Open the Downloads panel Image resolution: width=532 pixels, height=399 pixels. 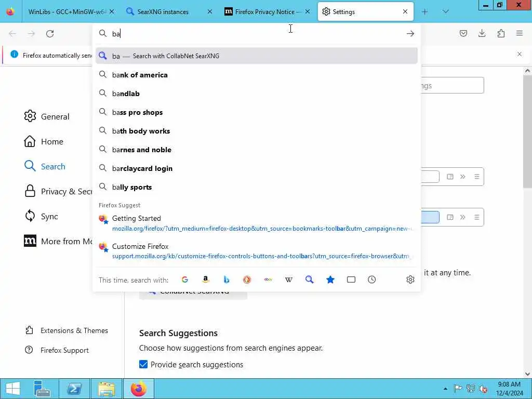482,33
